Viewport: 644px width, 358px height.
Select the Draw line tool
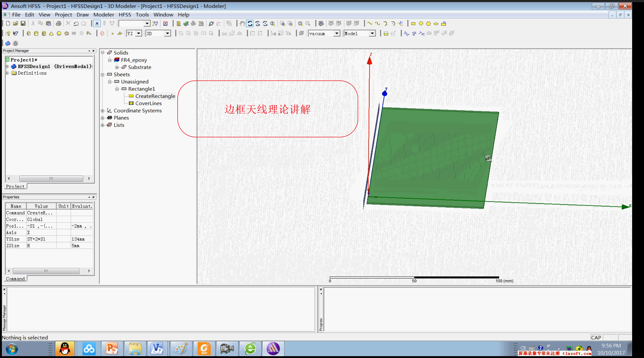[370, 24]
